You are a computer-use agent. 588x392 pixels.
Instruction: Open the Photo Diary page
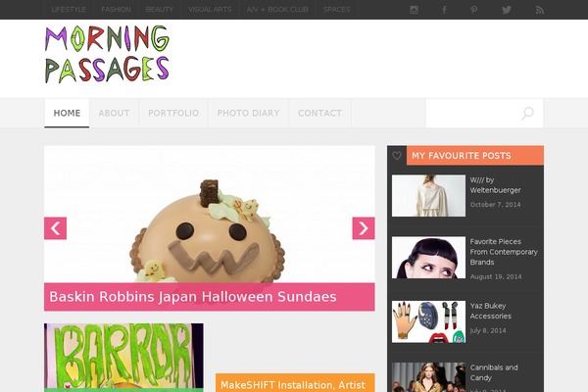click(x=248, y=113)
